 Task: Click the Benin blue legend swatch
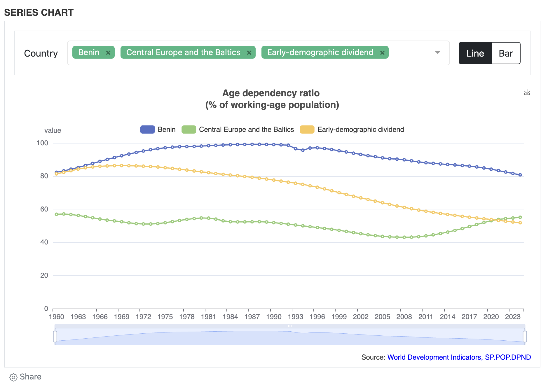(x=147, y=129)
